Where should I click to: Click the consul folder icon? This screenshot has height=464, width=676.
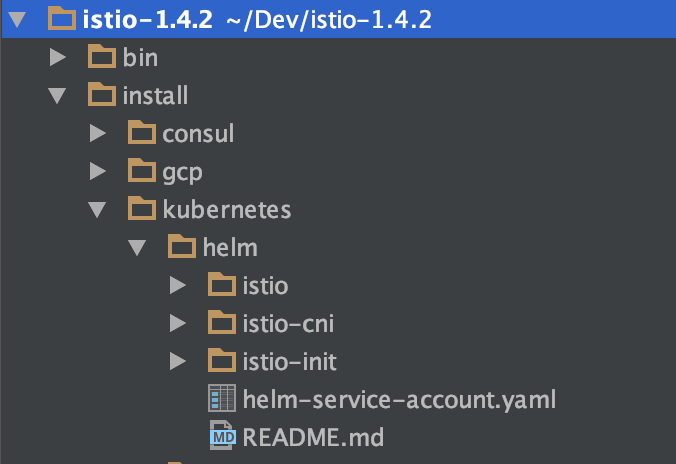142,133
